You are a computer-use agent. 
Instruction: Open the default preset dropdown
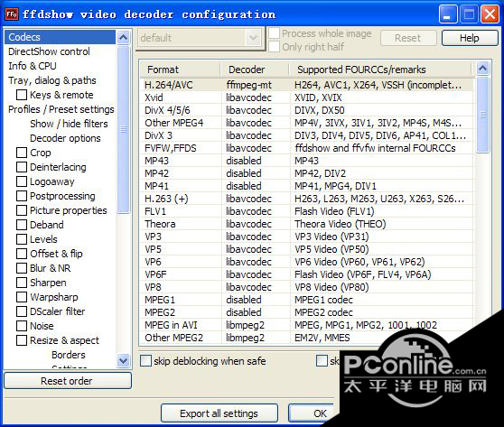point(253,38)
